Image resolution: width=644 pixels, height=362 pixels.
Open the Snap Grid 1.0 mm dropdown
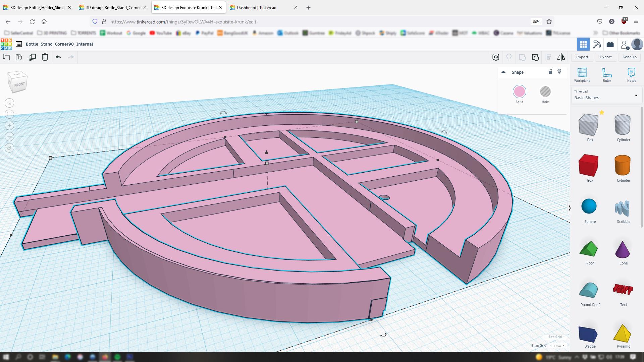(x=557, y=346)
